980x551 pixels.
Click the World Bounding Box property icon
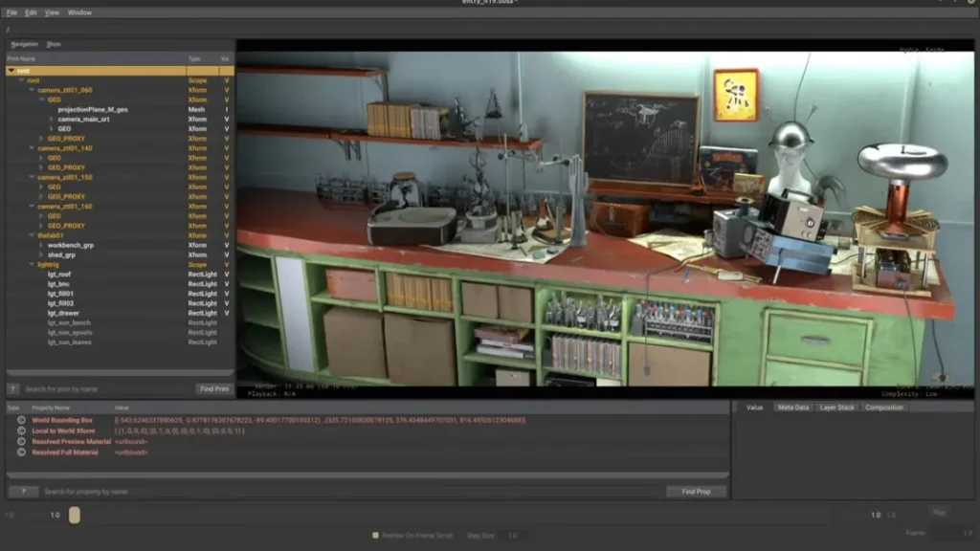click(22, 420)
